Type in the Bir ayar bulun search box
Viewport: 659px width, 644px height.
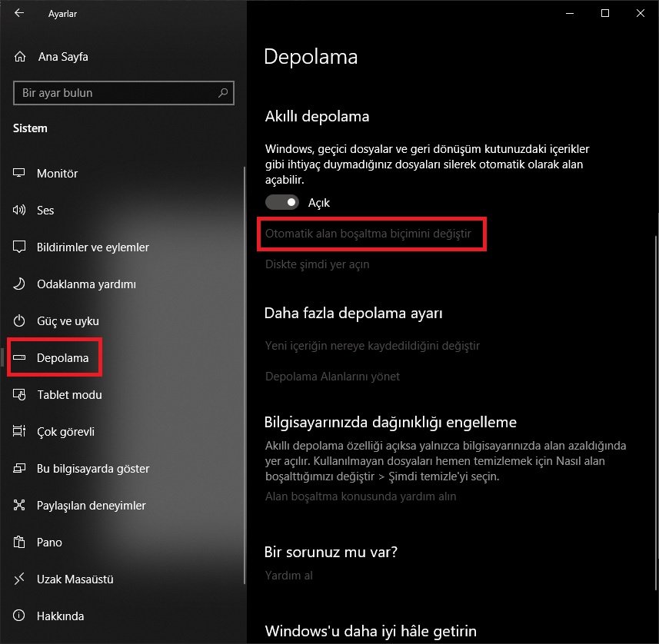(115, 93)
